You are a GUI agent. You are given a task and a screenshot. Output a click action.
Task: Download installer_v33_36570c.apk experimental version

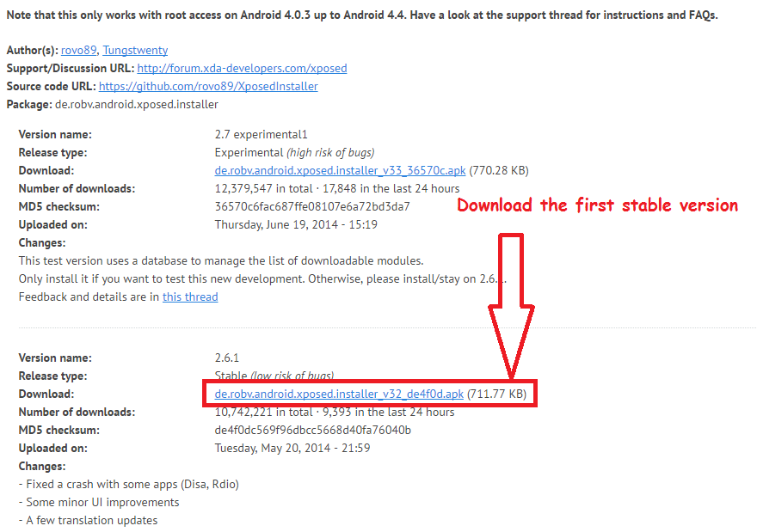pyautogui.click(x=340, y=170)
